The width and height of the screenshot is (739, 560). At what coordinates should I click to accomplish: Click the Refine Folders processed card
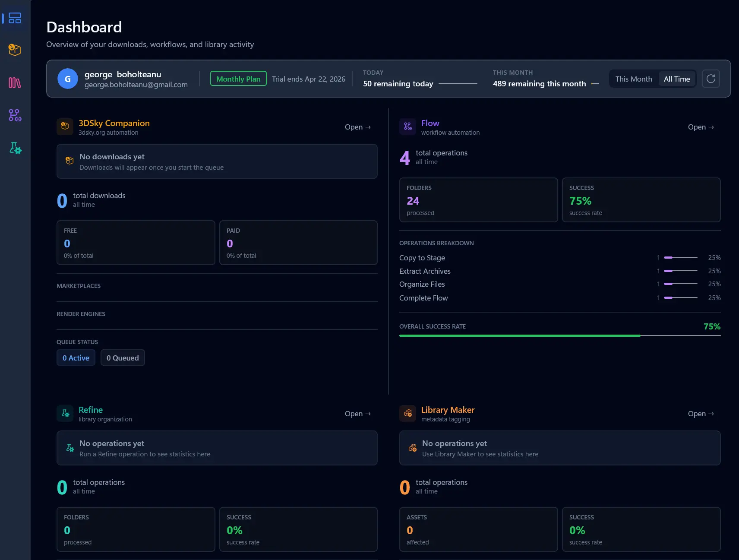[x=136, y=529]
